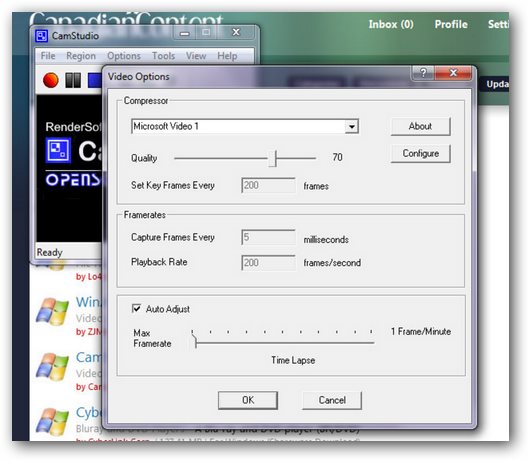
Task: Click the Quality value 70
Action: coord(337,157)
